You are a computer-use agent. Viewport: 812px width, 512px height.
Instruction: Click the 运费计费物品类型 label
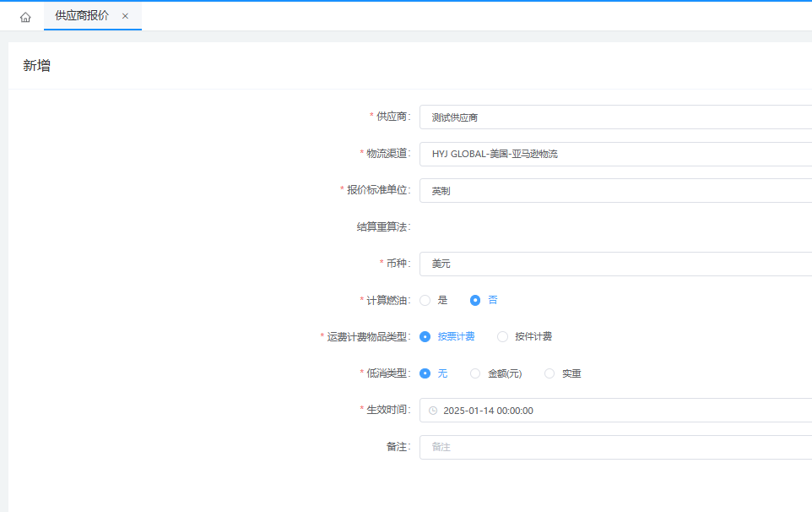coord(367,337)
